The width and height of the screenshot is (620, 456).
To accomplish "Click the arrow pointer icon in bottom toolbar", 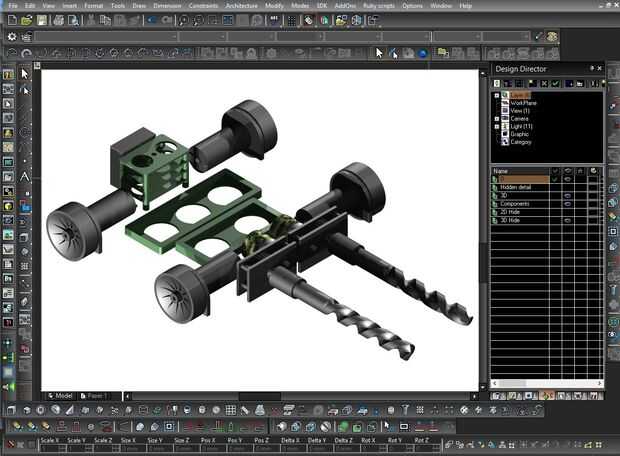I will tap(387, 426).
